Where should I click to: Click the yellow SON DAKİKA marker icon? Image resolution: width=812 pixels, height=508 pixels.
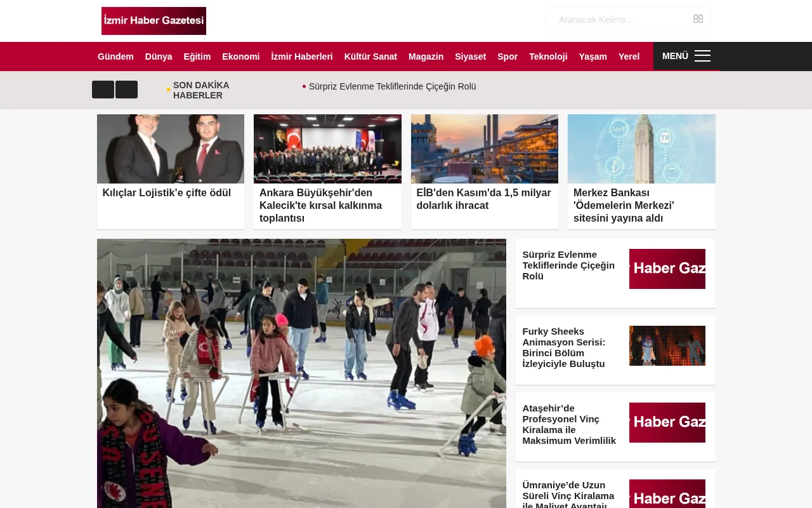click(x=168, y=90)
